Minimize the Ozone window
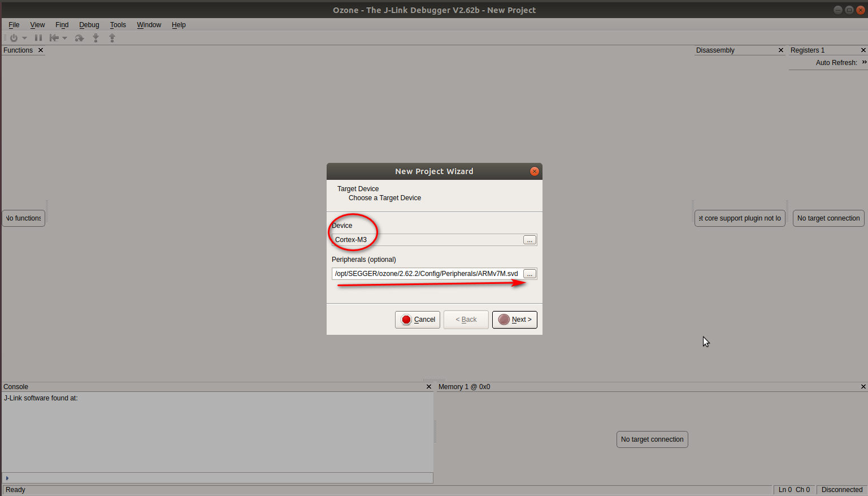 pos(838,10)
